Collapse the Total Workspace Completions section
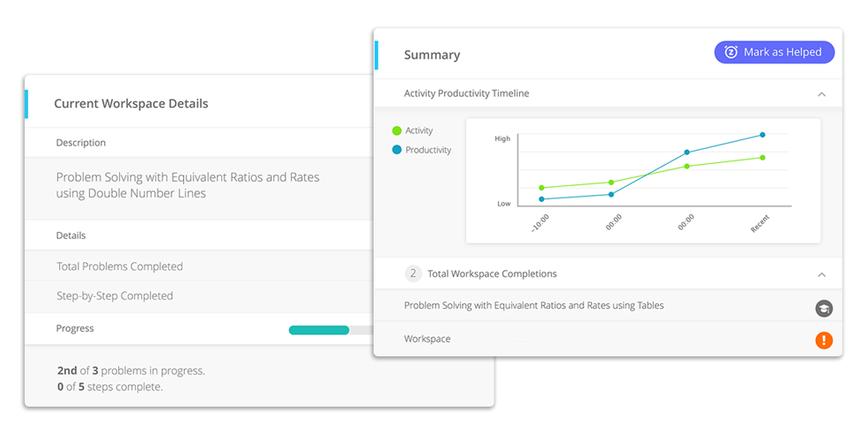Image resolution: width=868 pixels, height=441 pixels. (821, 274)
